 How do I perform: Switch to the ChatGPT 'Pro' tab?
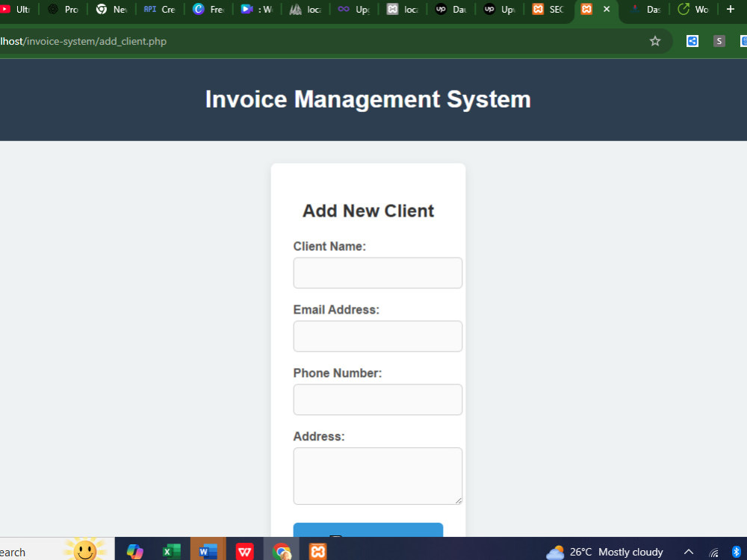(x=63, y=9)
